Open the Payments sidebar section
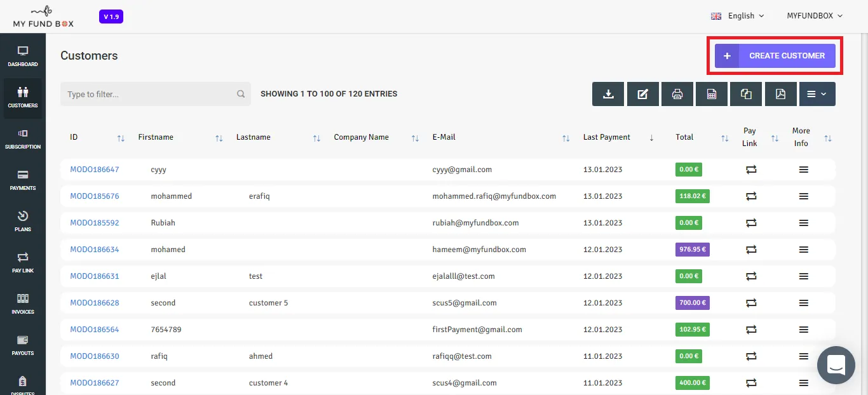Screen dimensions: 868x395 (23, 180)
